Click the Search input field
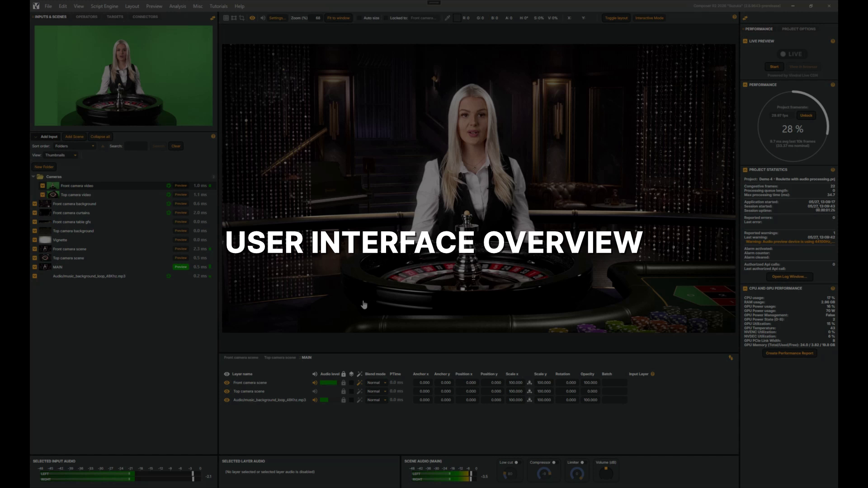 tap(136, 146)
